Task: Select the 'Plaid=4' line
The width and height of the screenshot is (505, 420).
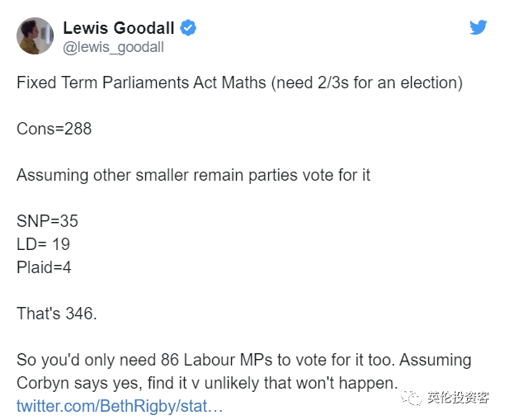Action: [x=44, y=267]
